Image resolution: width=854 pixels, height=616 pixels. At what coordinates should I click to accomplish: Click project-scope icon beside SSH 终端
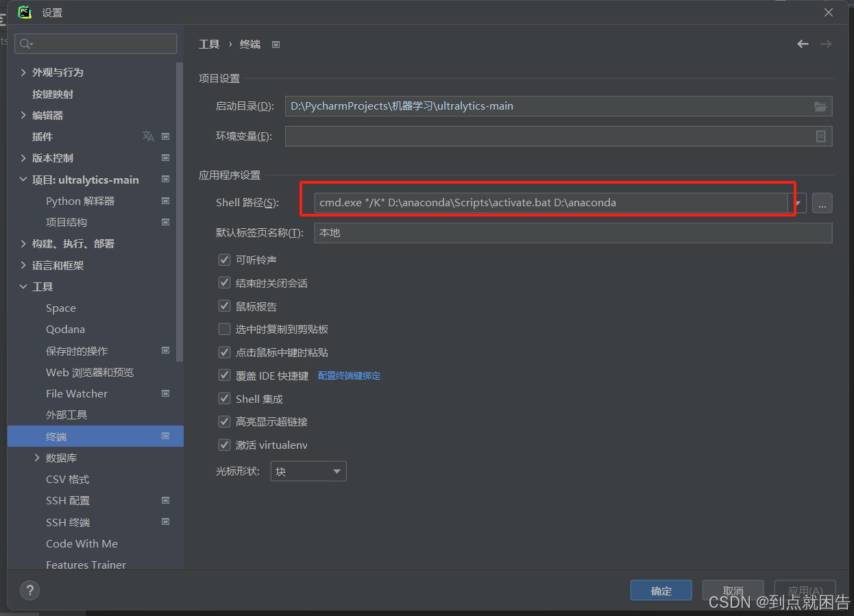165,521
